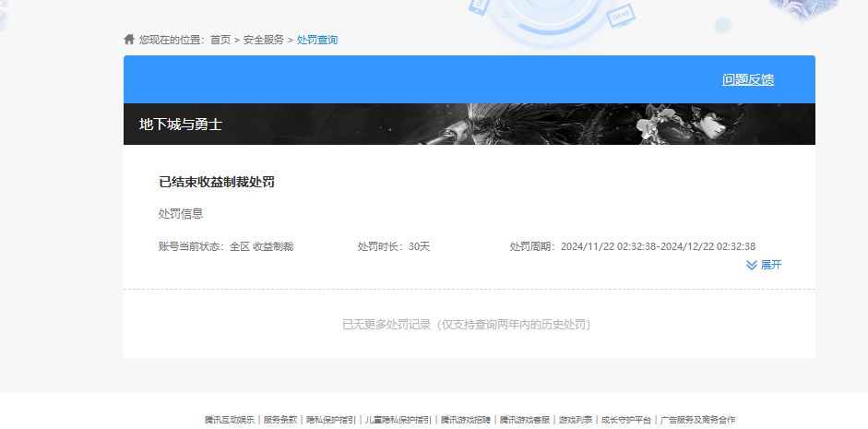Viewport: 868px width, 429px height.
Task: Open 广告服务及商务合作 footer link
Action: (698, 420)
